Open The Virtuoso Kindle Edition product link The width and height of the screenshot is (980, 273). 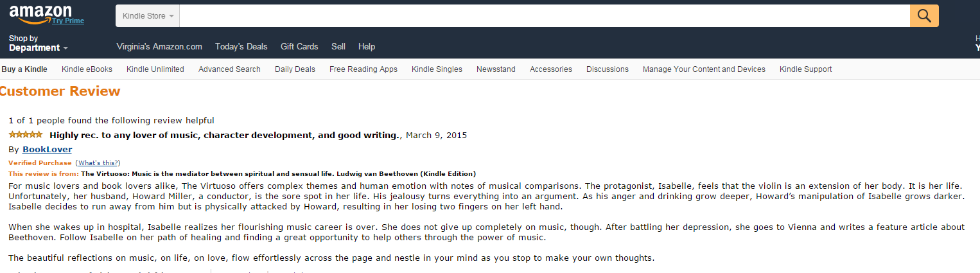(278, 173)
